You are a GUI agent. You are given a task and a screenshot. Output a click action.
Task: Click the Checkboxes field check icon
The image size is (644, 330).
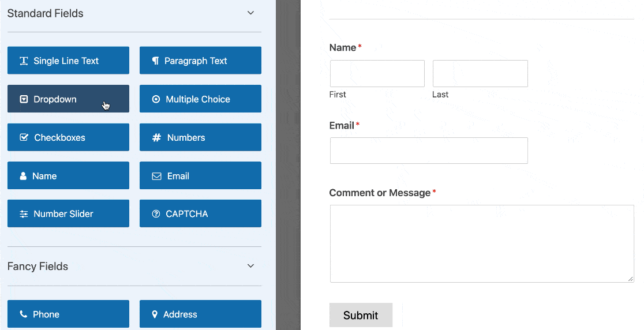point(24,138)
